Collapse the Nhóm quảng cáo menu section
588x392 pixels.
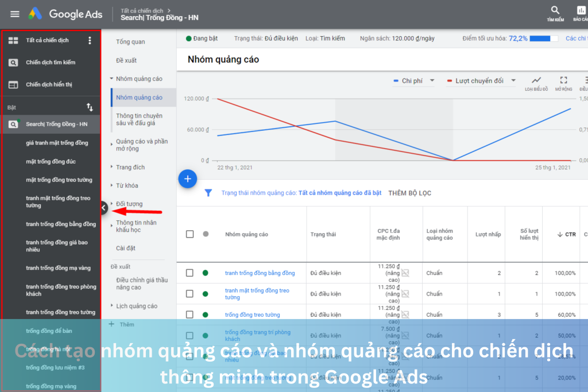tap(111, 79)
